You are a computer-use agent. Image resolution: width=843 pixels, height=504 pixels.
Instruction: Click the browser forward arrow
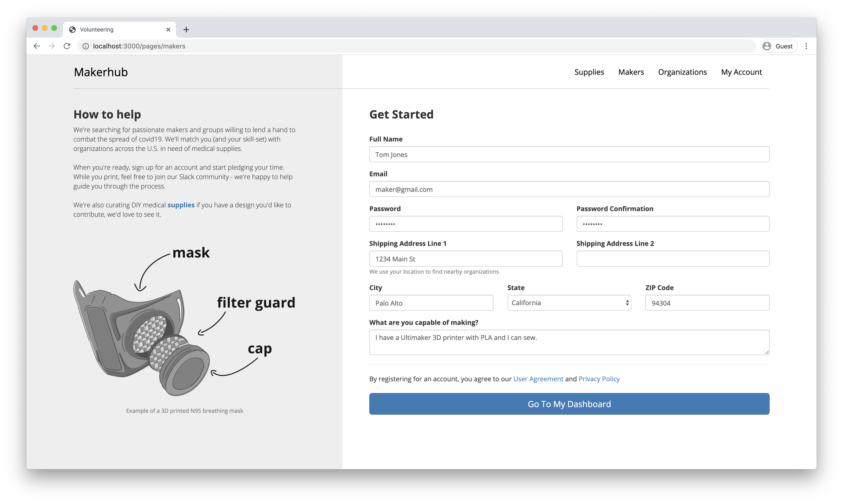click(52, 46)
